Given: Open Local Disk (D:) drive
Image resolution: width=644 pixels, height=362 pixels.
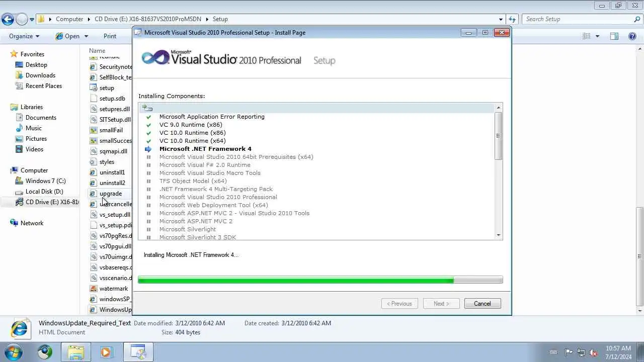Looking at the screenshot, I should pyautogui.click(x=44, y=191).
